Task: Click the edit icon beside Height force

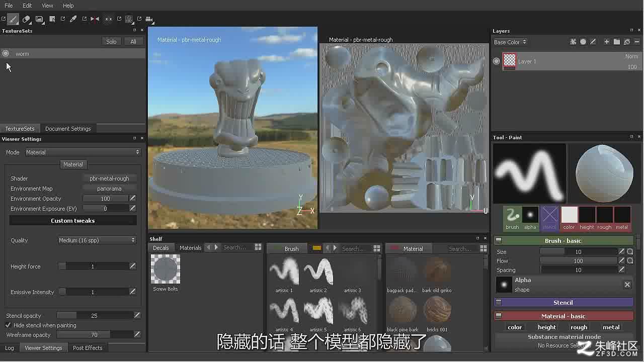Action: click(133, 266)
